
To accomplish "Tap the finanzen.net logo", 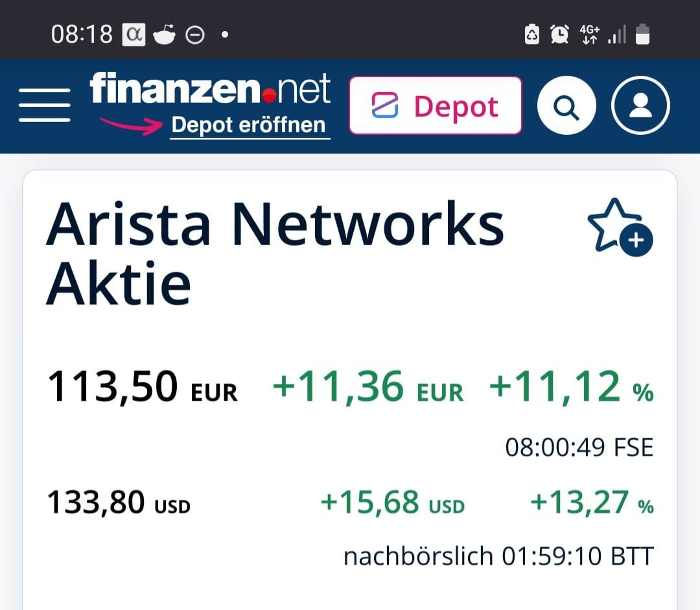I will (x=210, y=89).
